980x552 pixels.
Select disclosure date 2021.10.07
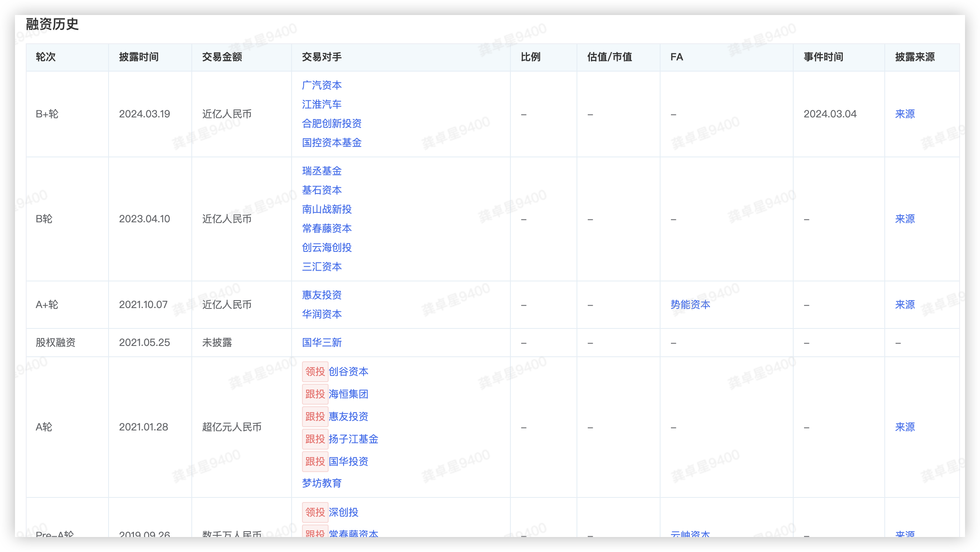click(143, 304)
